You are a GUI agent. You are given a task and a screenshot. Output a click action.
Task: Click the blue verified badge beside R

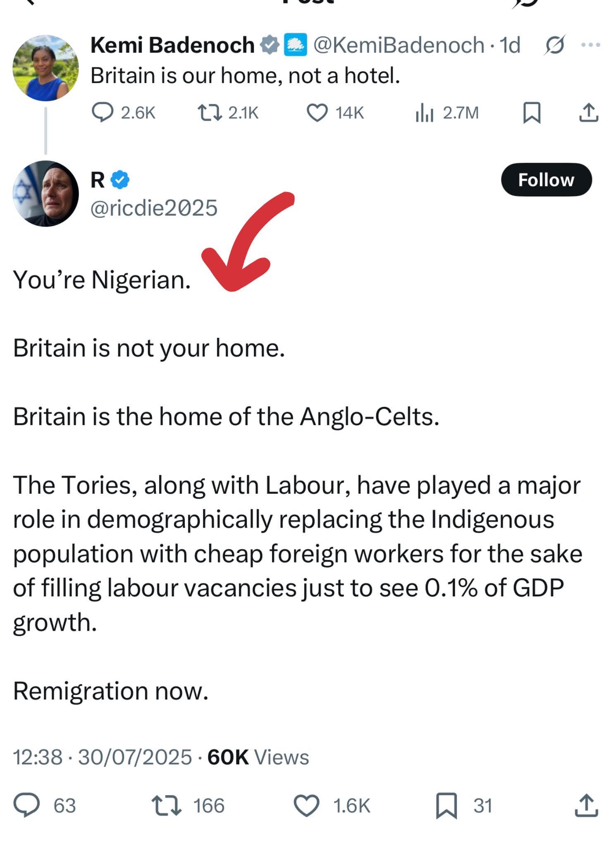click(121, 180)
